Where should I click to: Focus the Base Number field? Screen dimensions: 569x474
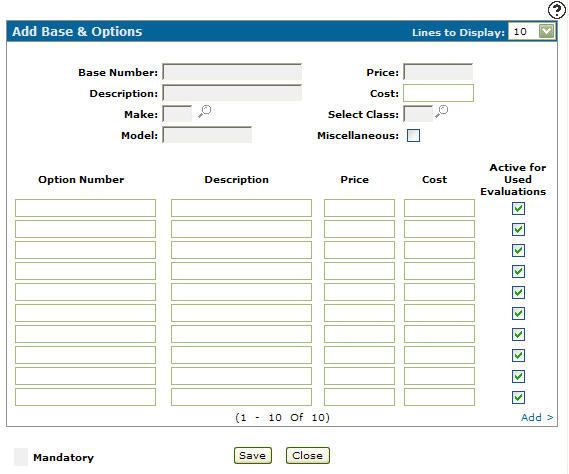[232, 72]
